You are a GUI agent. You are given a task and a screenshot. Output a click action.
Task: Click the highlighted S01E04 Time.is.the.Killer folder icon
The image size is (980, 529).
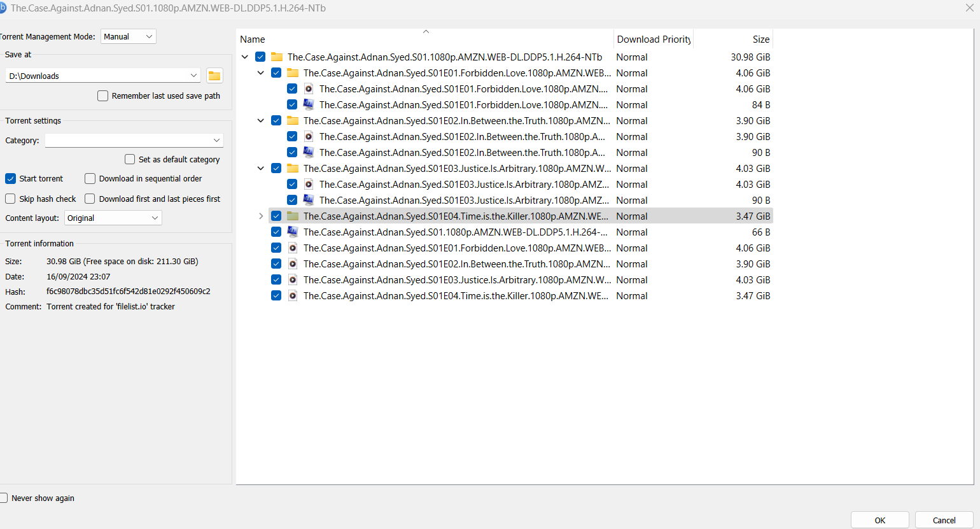293,216
